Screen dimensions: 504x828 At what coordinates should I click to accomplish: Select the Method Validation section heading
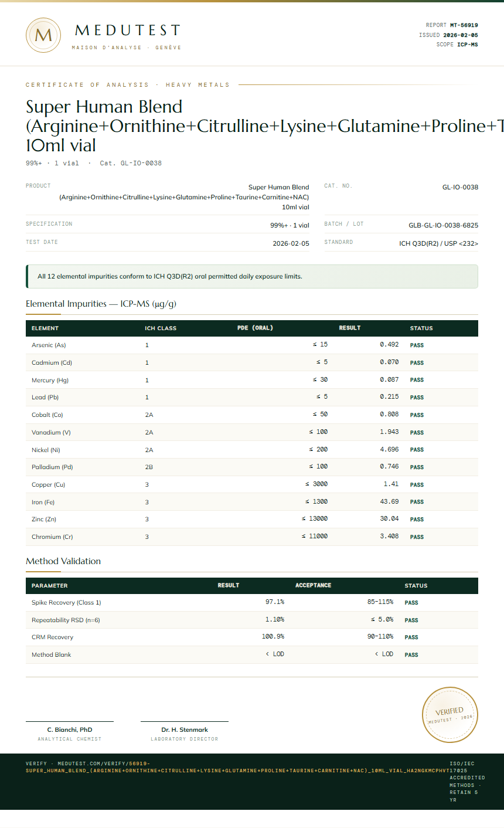click(63, 561)
